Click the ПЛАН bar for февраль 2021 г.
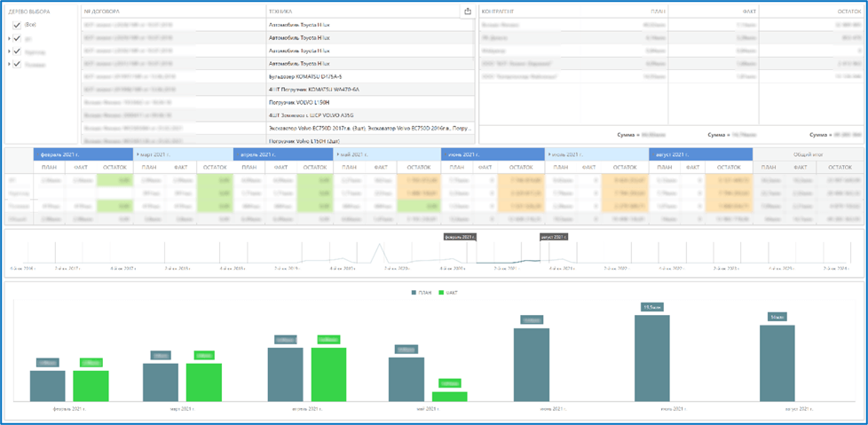Screen dimensions: 868x425 (x=48, y=386)
